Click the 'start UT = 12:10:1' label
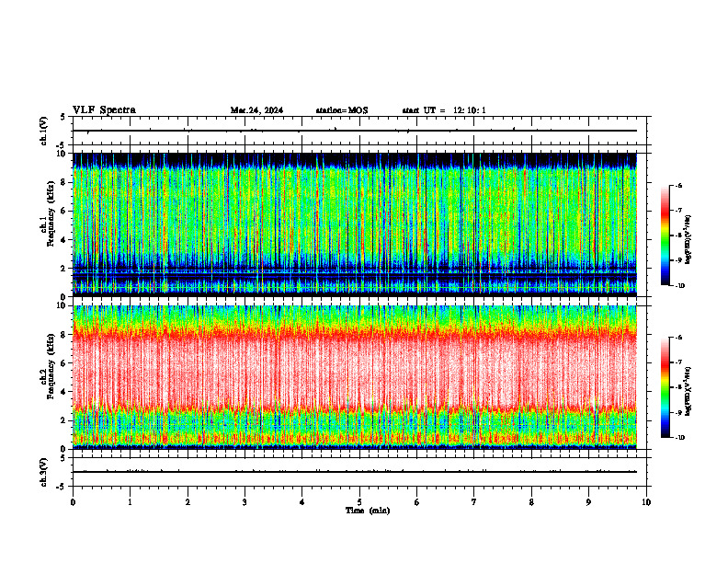Screen dimensions: 728x563 pyautogui.click(x=444, y=110)
